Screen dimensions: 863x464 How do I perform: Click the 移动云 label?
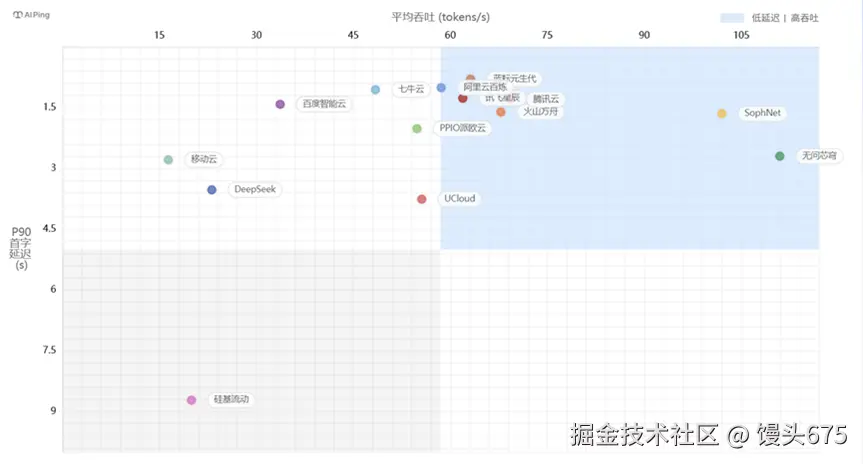point(204,159)
